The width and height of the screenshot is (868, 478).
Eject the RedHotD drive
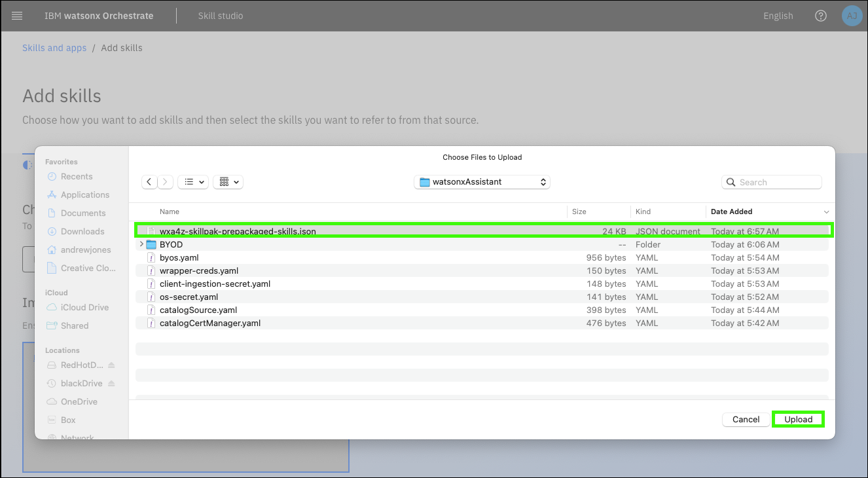click(111, 365)
